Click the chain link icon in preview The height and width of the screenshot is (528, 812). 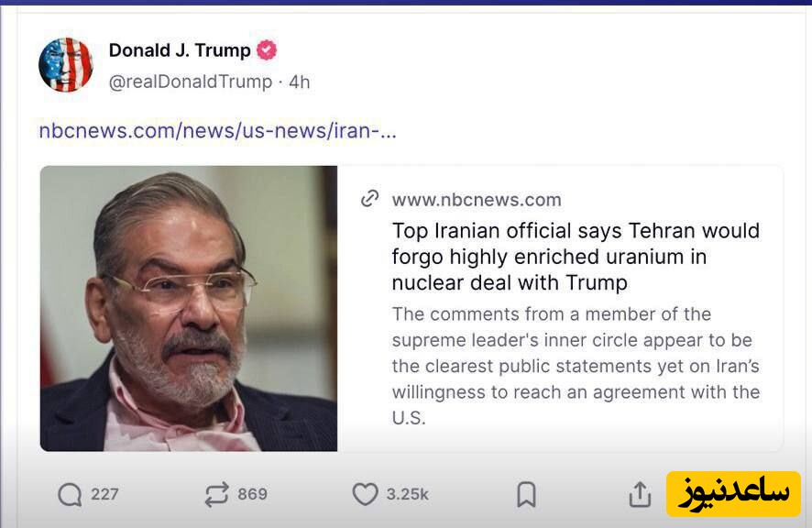370,199
